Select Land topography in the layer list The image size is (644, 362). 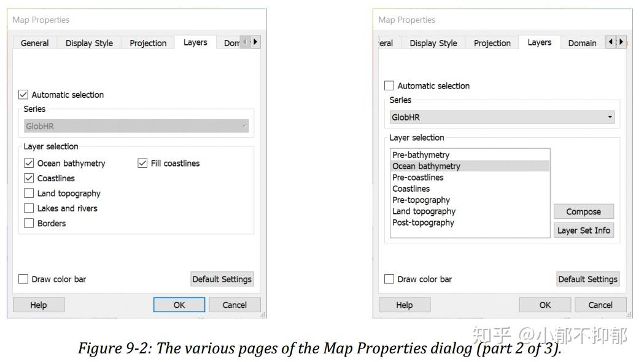pyautogui.click(x=424, y=211)
